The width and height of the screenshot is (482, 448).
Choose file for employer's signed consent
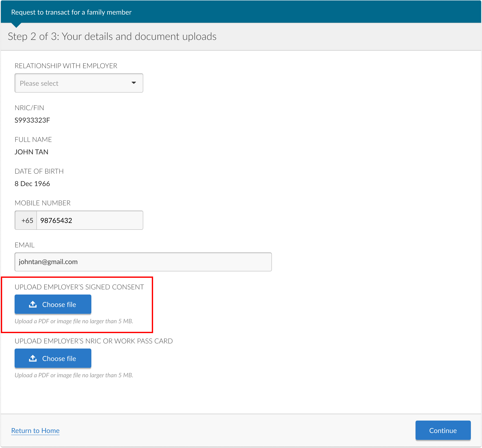click(x=53, y=304)
